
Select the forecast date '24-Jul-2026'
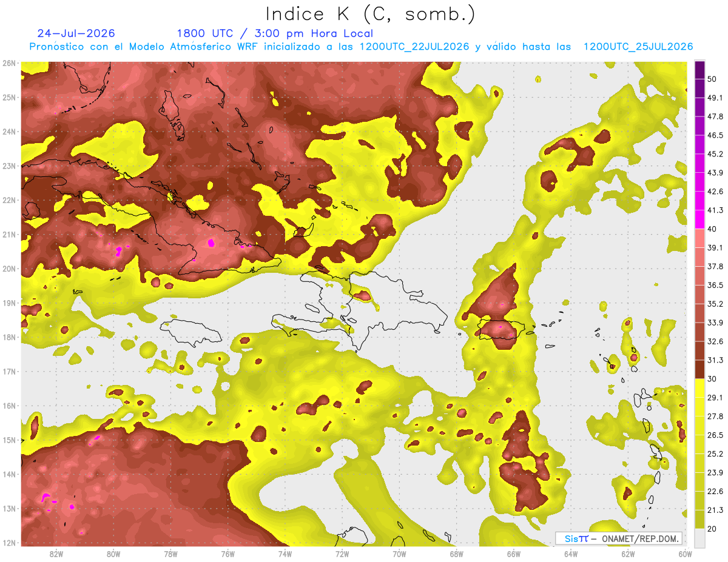[76, 33]
